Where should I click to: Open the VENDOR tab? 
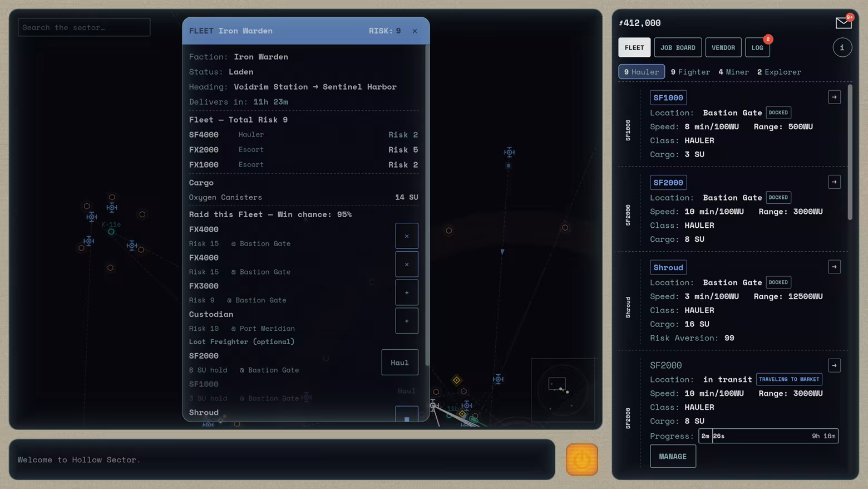[723, 47]
